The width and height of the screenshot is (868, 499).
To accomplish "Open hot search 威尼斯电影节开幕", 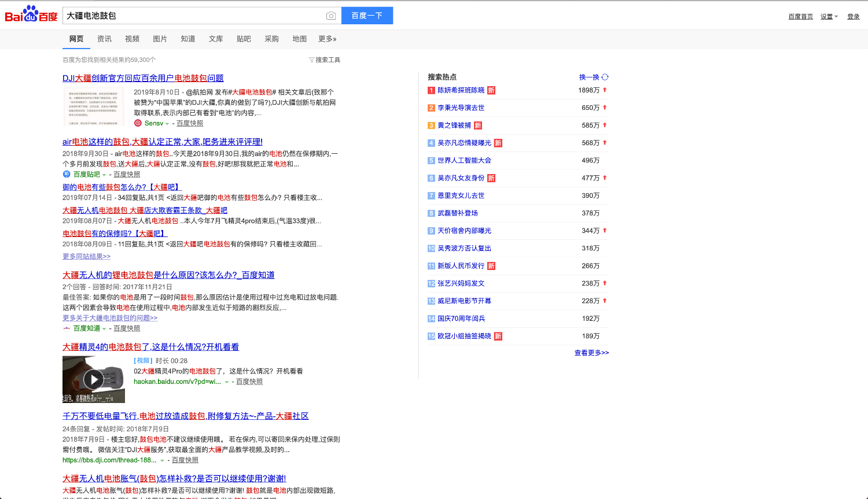I will 464,301.
